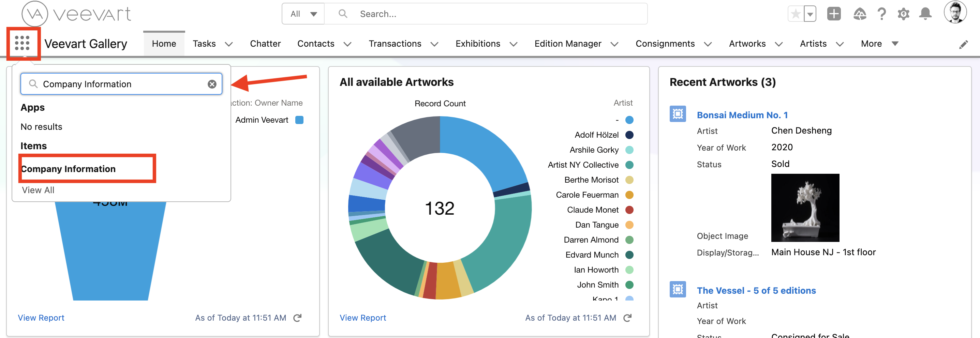Click View Report under the artworks chart
This screenshot has height=338, width=980.
pyautogui.click(x=362, y=318)
